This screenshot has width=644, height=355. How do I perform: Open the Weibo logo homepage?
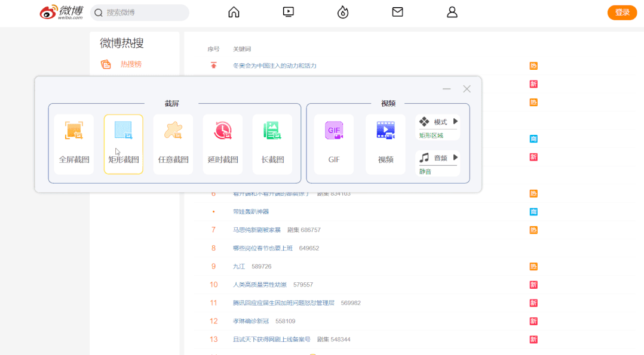[x=61, y=13]
